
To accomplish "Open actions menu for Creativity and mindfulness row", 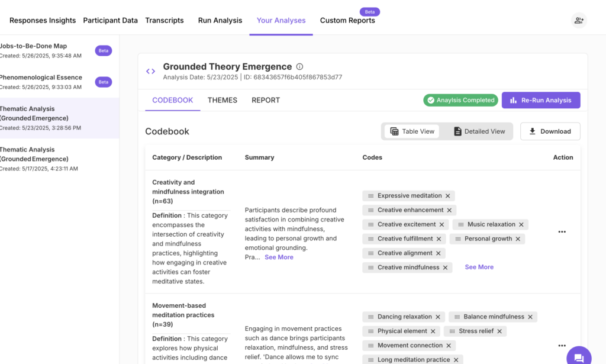I will pyautogui.click(x=562, y=232).
